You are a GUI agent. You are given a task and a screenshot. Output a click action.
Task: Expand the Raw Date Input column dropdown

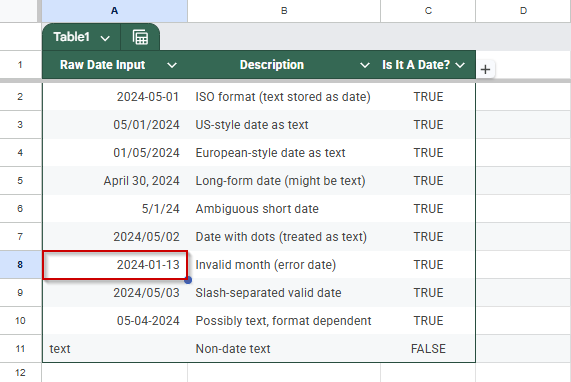[x=172, y=65]
